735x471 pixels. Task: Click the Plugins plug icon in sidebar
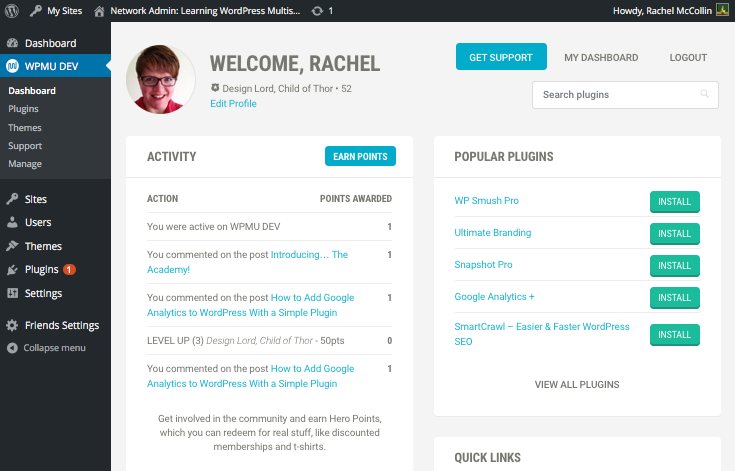coord(13,269)
